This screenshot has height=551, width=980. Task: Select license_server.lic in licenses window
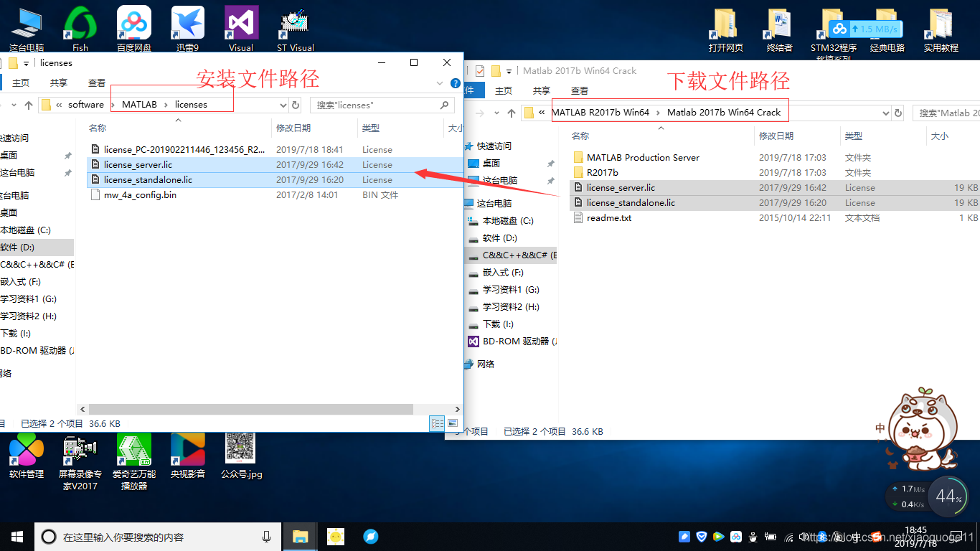(138, 165)
